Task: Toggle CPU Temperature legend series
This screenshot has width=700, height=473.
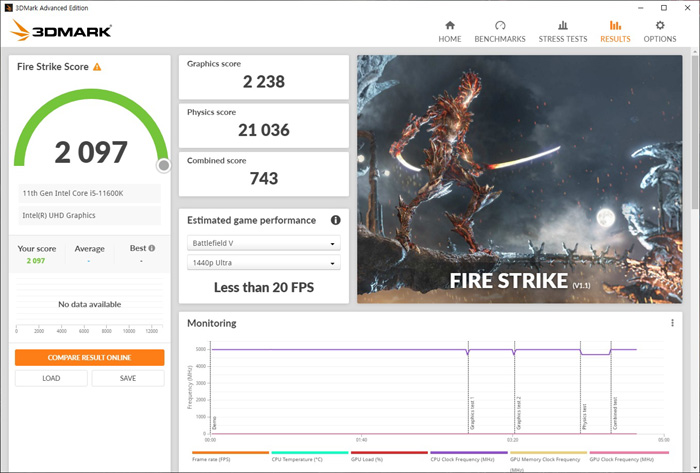Action: pos(310,456)
